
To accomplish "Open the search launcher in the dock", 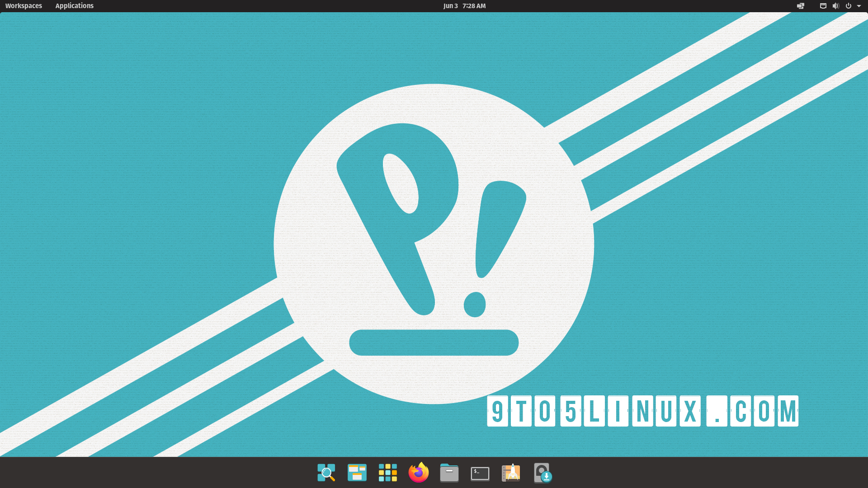I will click(326, 473).
